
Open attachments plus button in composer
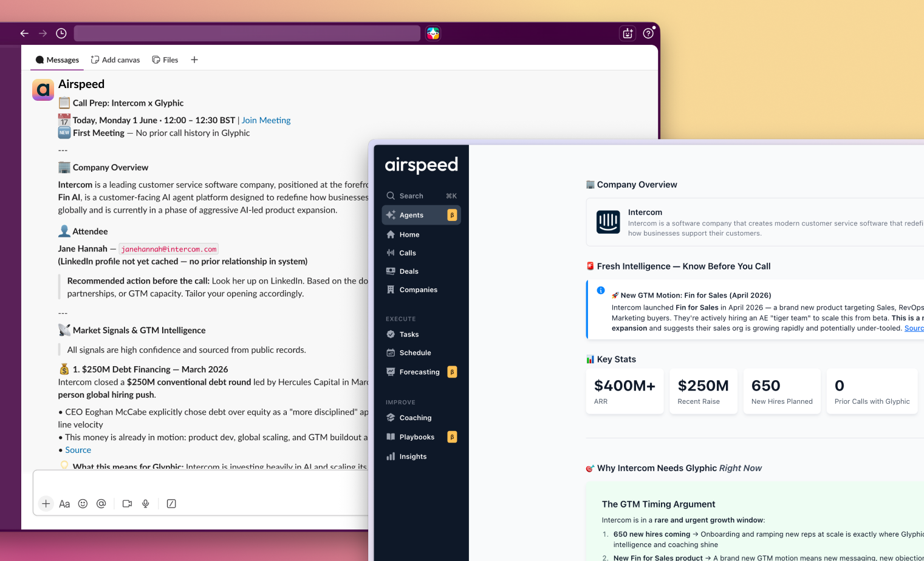pos(46,503)
